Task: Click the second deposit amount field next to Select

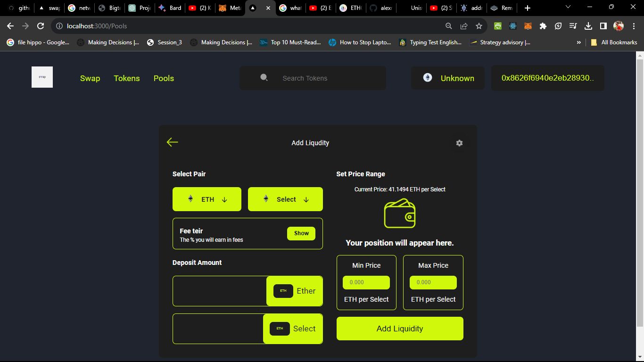Action: click(x=218, y=329)
